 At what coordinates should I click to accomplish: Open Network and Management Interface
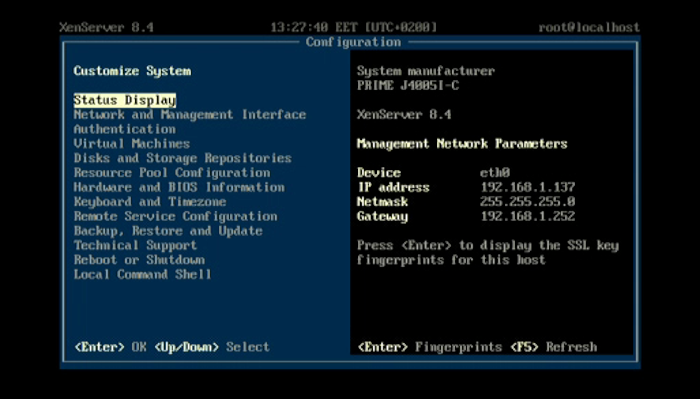click(x=190, y=115)
